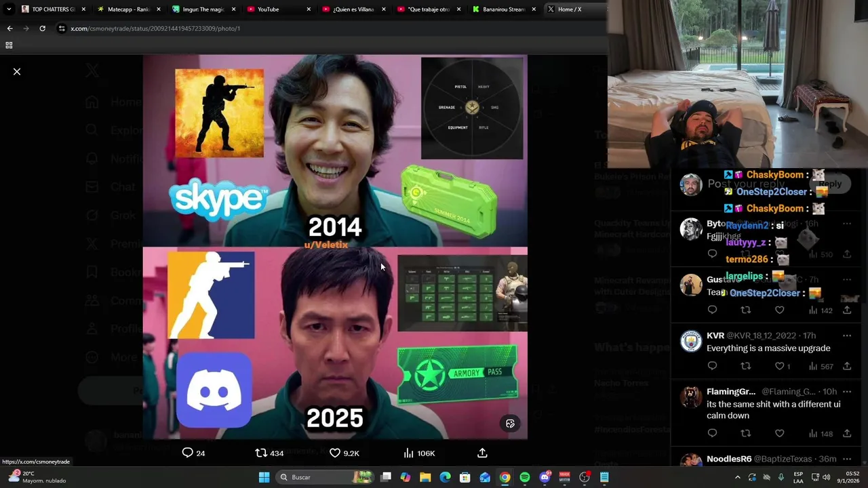
Task: Share the main post via upload icon
Action: (482, 453)
